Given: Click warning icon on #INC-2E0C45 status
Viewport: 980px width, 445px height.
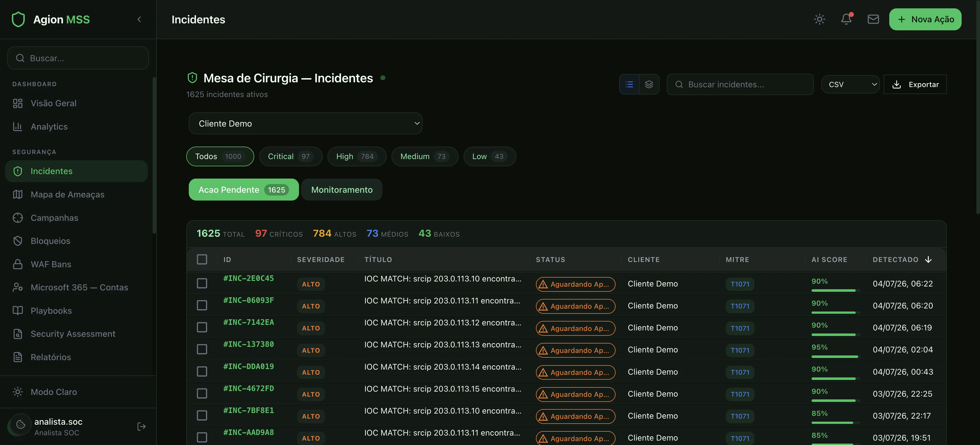Looking at the screenshot, I should [x=543, y=284].
